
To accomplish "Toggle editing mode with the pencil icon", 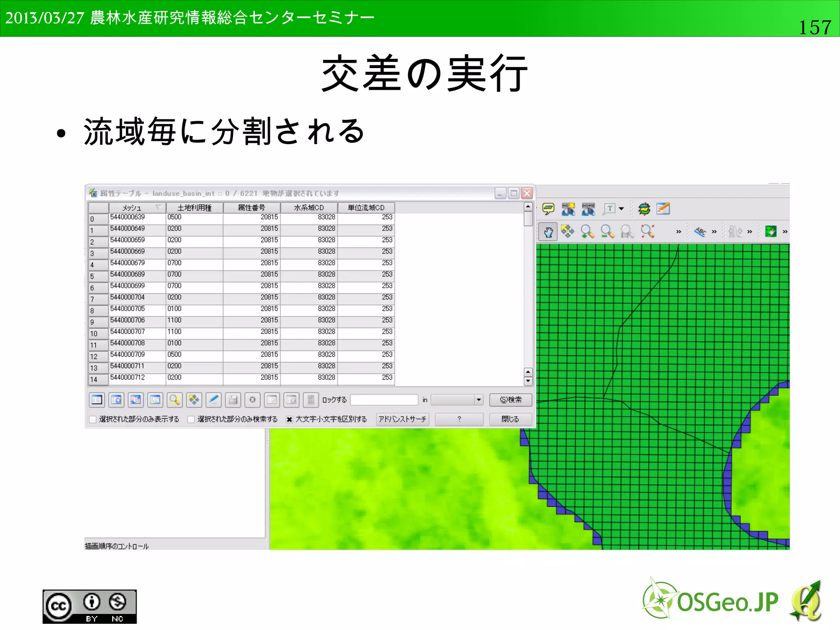I will click(214, 399).
